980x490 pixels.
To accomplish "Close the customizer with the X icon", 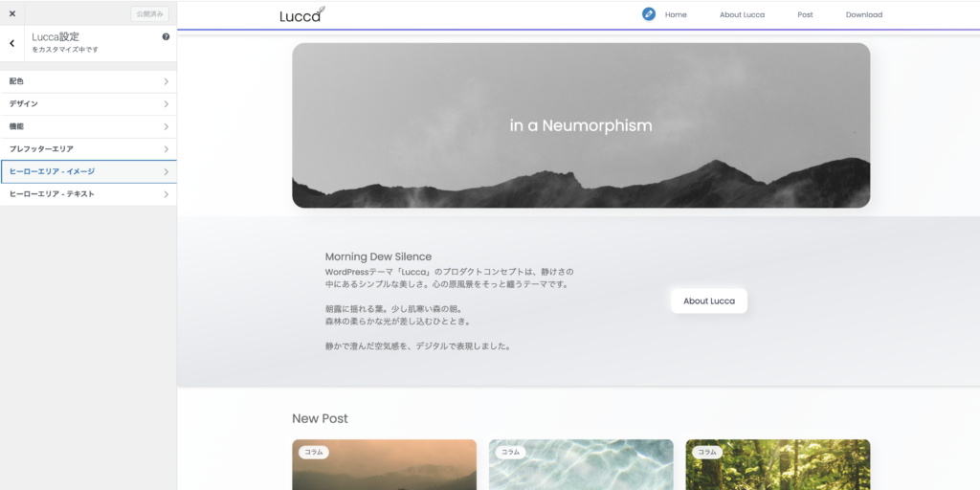I will pos(11,13).
